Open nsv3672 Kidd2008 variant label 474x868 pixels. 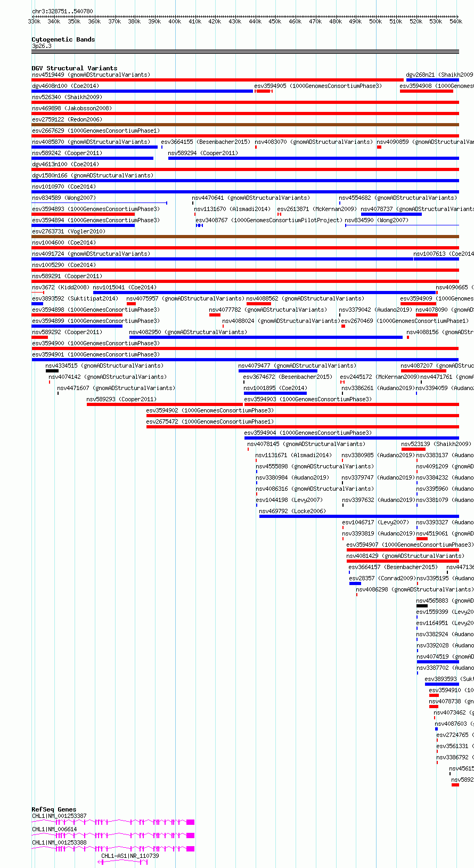pyautogui.click(x=61, y=288)
